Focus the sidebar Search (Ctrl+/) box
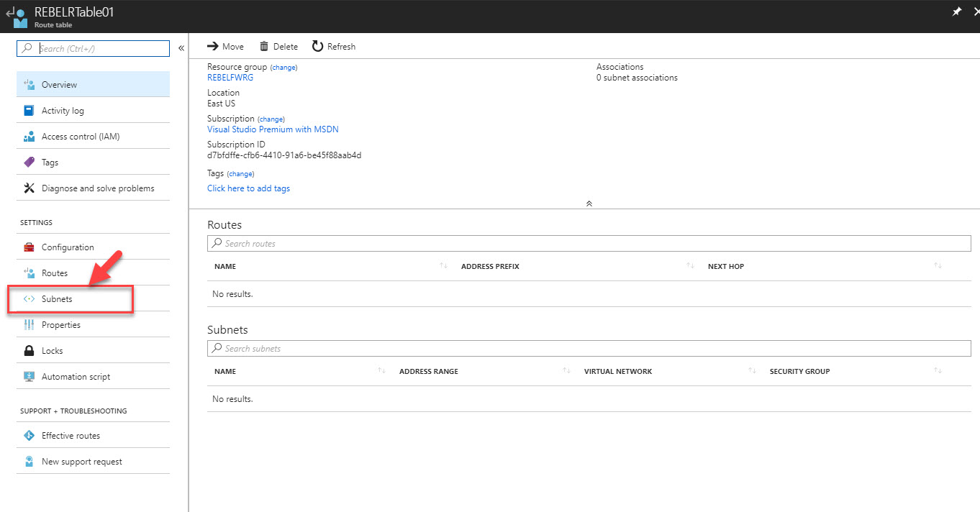Screen dimensions: 980x512 [x=101, y=49]
